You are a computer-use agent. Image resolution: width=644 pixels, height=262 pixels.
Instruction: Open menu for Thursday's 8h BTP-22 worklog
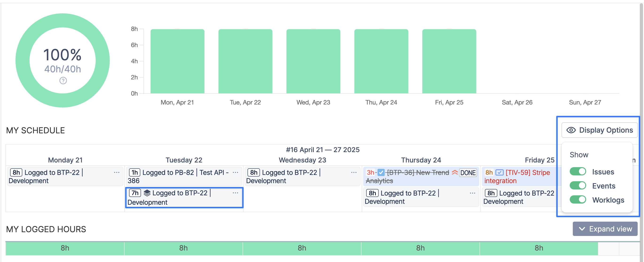click(x=472, y=193)
